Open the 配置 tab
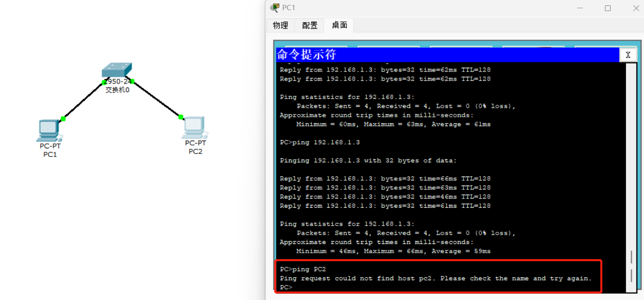Viewport: 644px width, 300px height. click(x=309, y=25)
